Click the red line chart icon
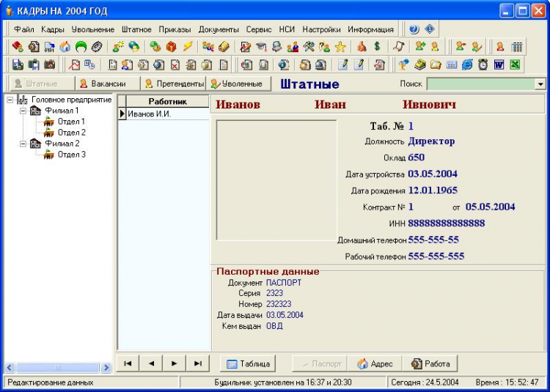The width and height of the screenshot is (550, 392). tap(74, 64)
